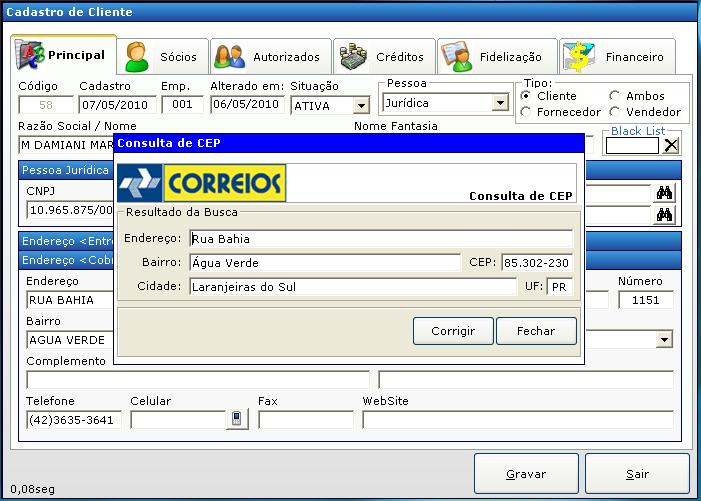The height and width of the screenshot is (501, 701).
Task: Click the main form Endereço field RUA BAHIA
Action: tap(70, 300)
